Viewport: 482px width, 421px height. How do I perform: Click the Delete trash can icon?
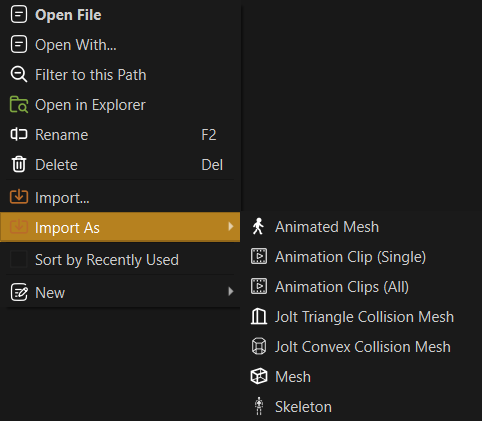tap(19, 164)
